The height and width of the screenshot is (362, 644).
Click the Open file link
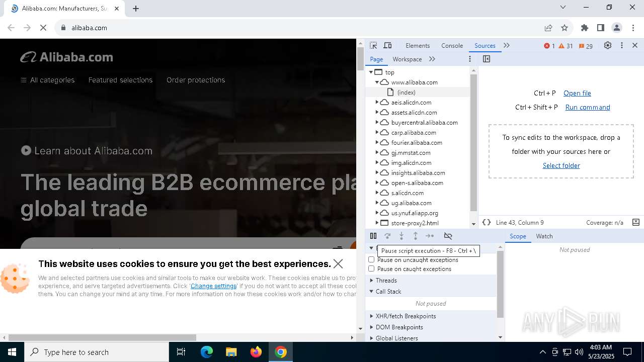click(x=577, y=93)
